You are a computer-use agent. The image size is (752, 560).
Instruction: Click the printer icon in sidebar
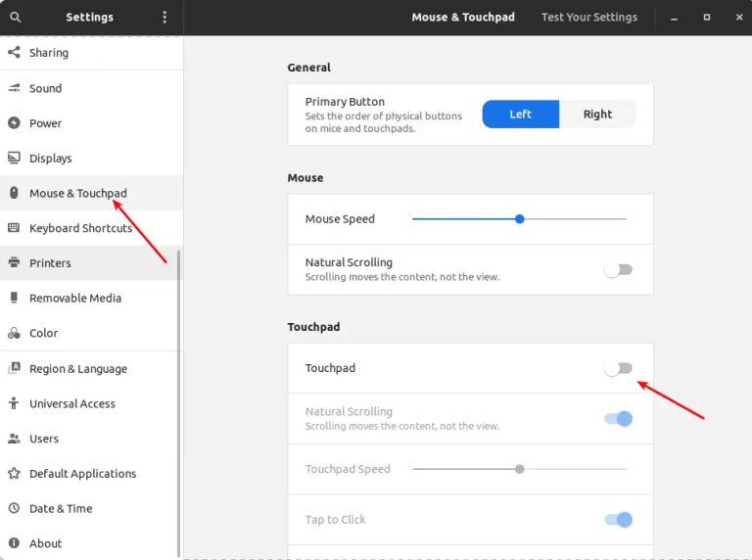(14, 262)
